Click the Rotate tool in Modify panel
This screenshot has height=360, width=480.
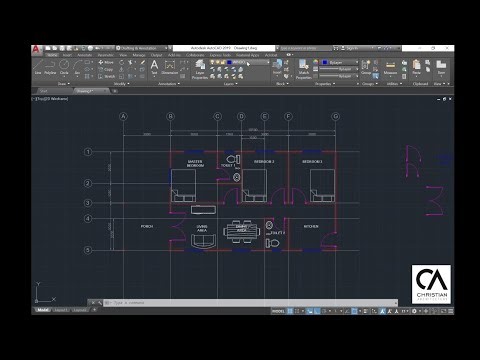tap(122, 62)
